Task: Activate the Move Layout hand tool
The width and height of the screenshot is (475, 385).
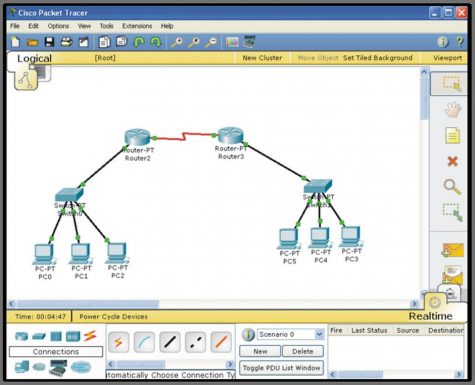Action: (x=453, y=110)
